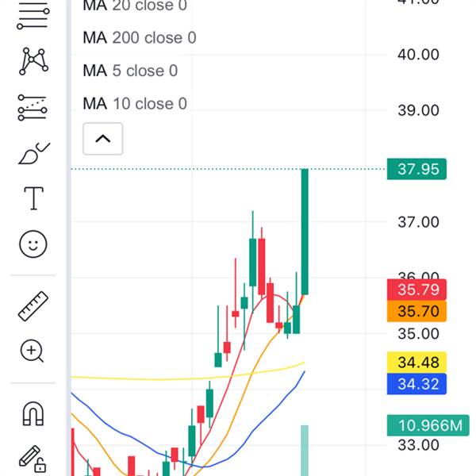476x476 pixels.
Task: Click the 10.966M volume label
Action: pos(428,425)
